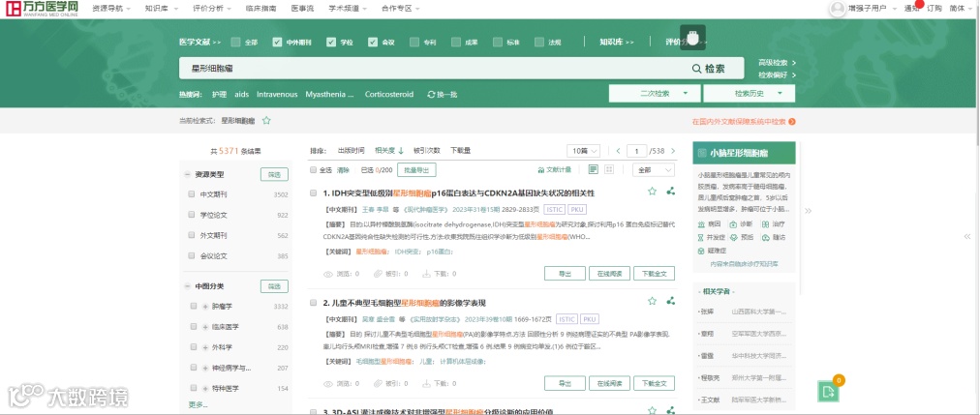Image resolution: width=980 pixels, height=415 pixels.
Task: Open the 学术频道 menu
Action: [348, 9]
